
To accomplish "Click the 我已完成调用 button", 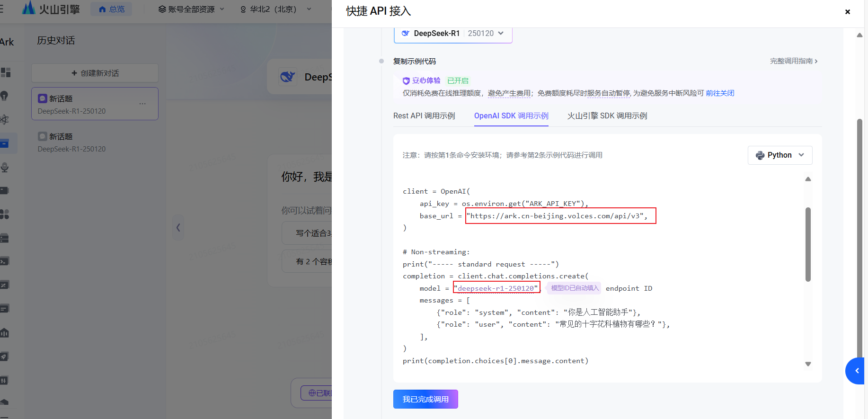I will point(425,399).
